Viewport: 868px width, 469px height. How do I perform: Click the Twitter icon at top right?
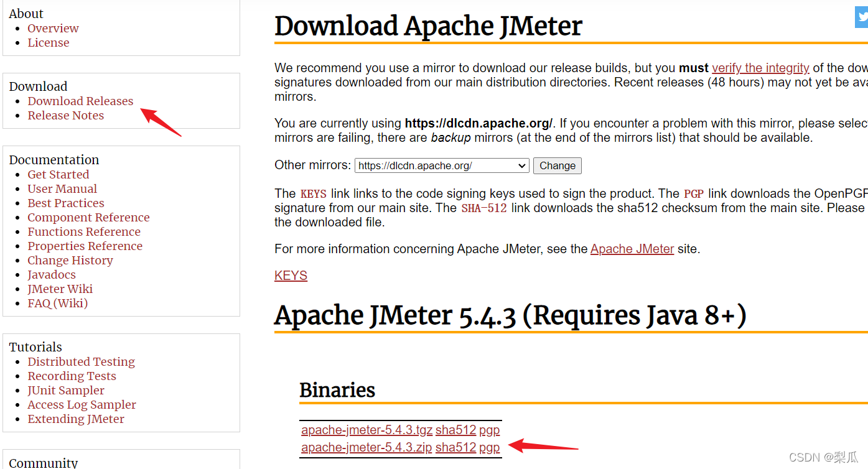[861, 17]
